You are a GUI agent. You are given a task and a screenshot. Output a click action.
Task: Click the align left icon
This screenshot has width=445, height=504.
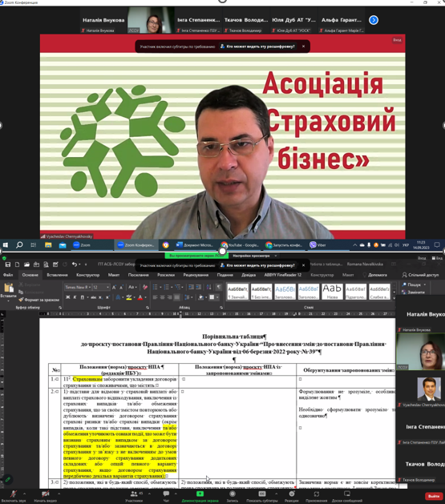pos(156,297)
